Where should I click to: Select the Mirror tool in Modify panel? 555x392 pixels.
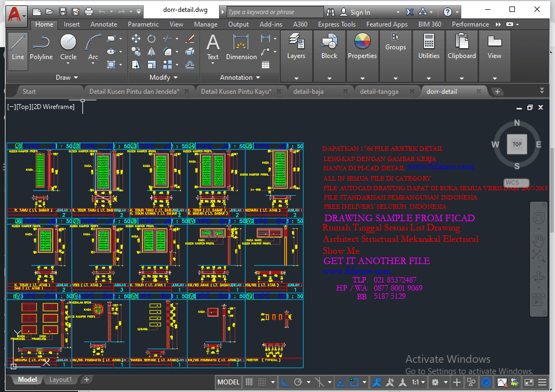tap(152, 52)
